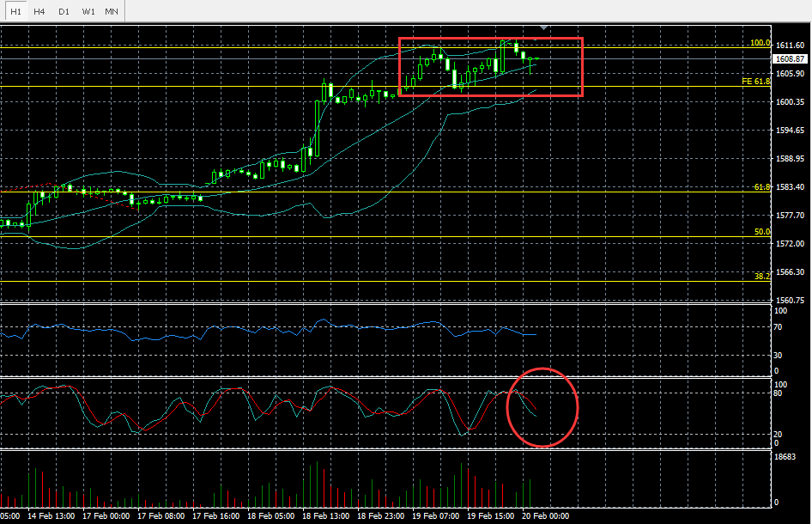Image resolution: width=812 pixels, height=524 pixels.
Task: Click the 1611.60 price scale value
Action: 790,46
